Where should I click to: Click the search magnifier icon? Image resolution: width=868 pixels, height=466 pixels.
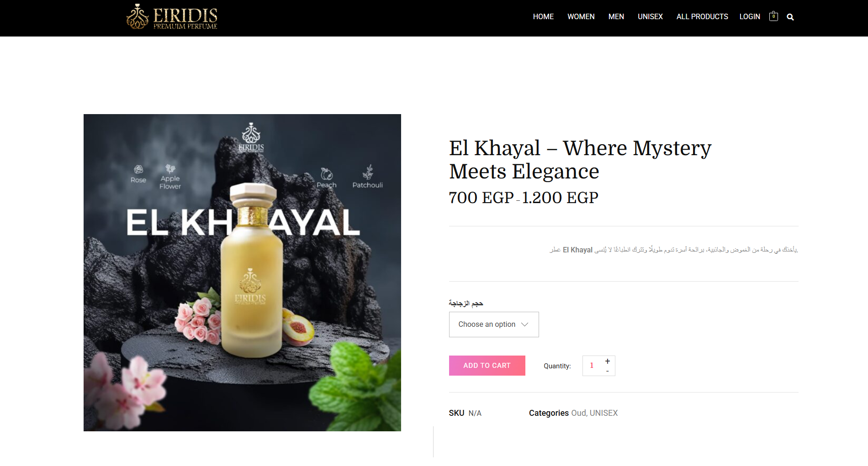pyautogui.click(x=790, y=17)
